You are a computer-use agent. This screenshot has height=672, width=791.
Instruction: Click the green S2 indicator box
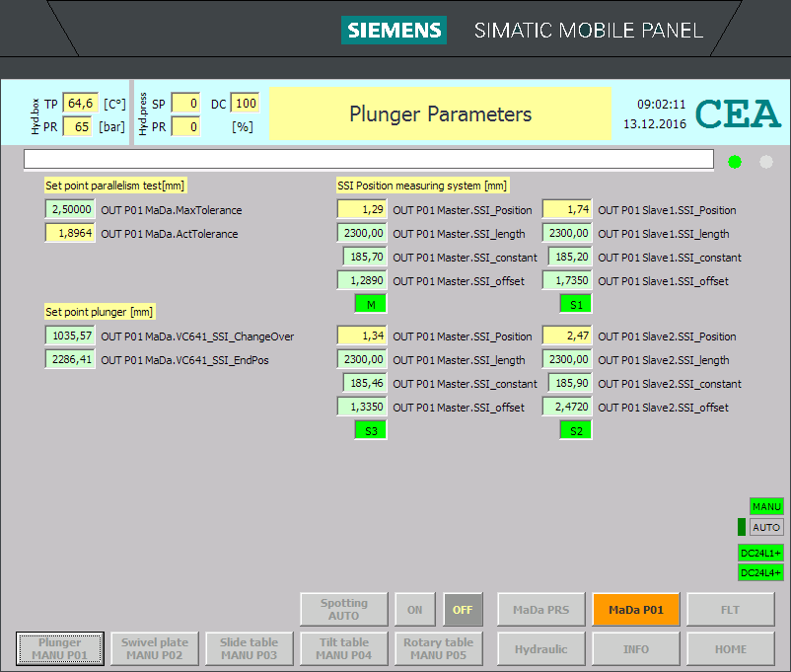[576, 431]
